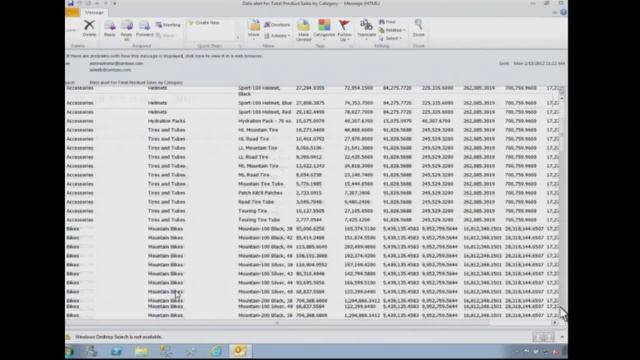Expand the Quick Steps gallery
The width and height of the screenshot is (640, 360).
point(238,38)
